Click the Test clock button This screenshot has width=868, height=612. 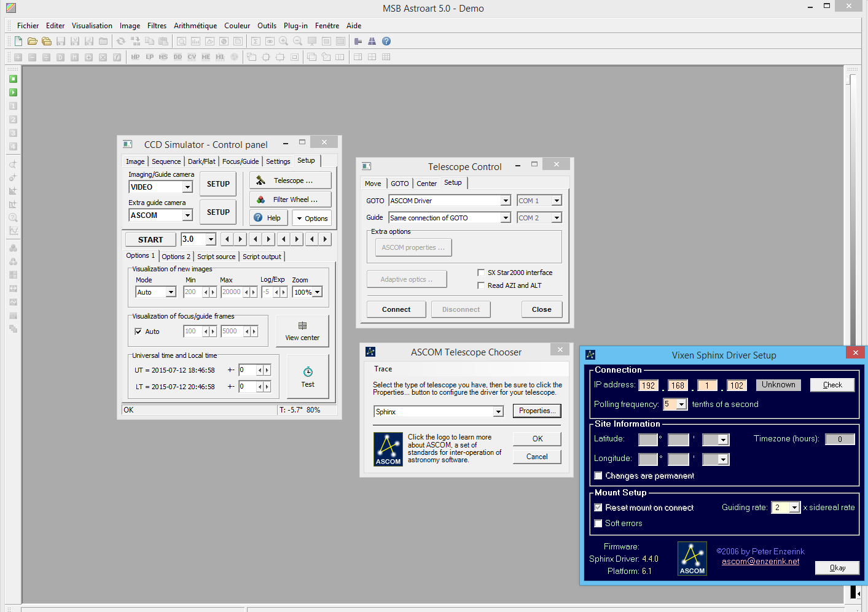point(308,376)
